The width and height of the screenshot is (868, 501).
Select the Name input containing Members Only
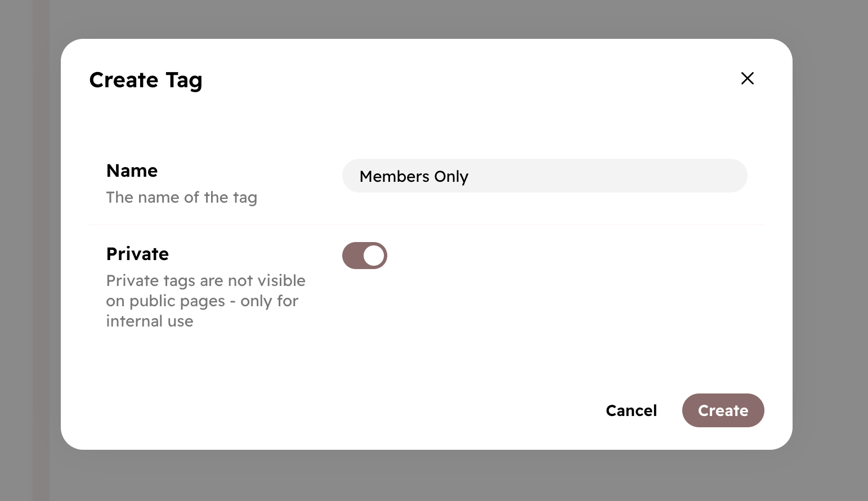tap(544, 176)
